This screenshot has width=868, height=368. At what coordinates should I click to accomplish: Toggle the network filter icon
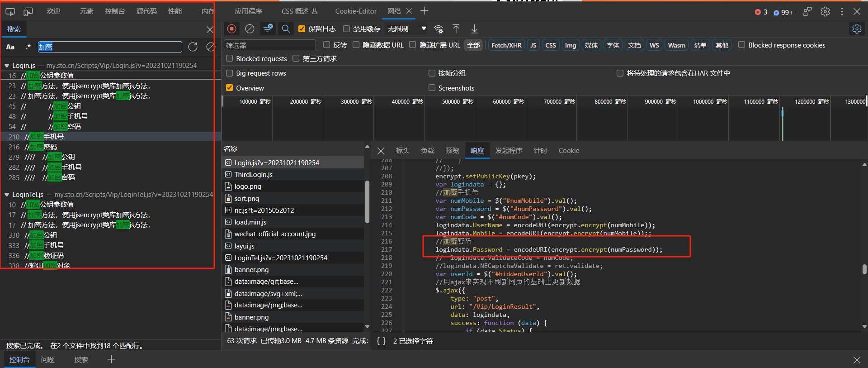pyautogui.click(x=268, y=29)
